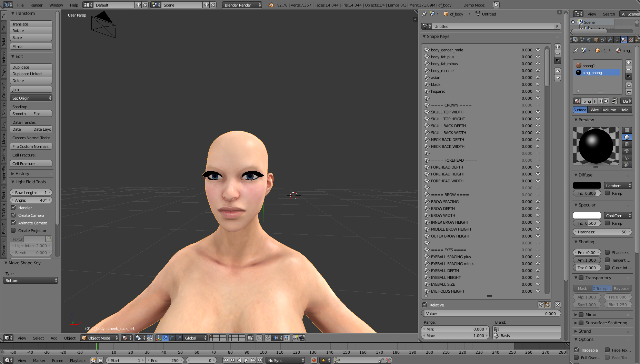Enable the Transparency checkbox
Viewport: 640px width, 364px height.
click(581, 277)
